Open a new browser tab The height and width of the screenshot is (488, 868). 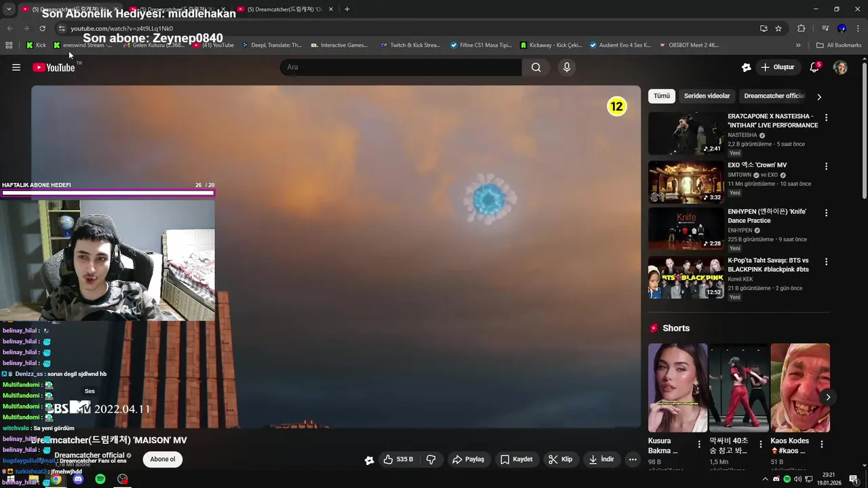point(347,9)
